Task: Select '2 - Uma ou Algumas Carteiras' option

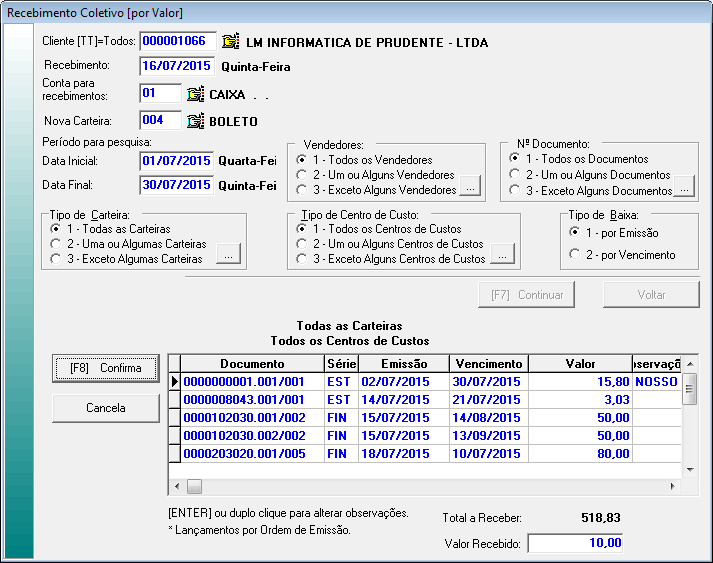Action: (55, 244)
